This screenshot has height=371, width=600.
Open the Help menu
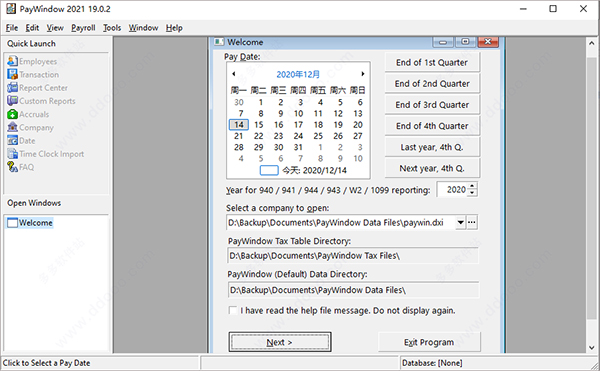174,28
